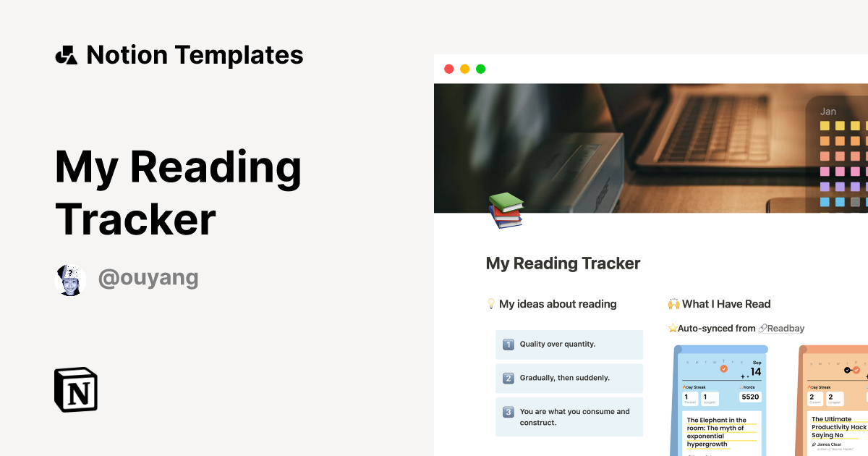
Task: Click the @ouyang avatar photo
Action: 70,279
